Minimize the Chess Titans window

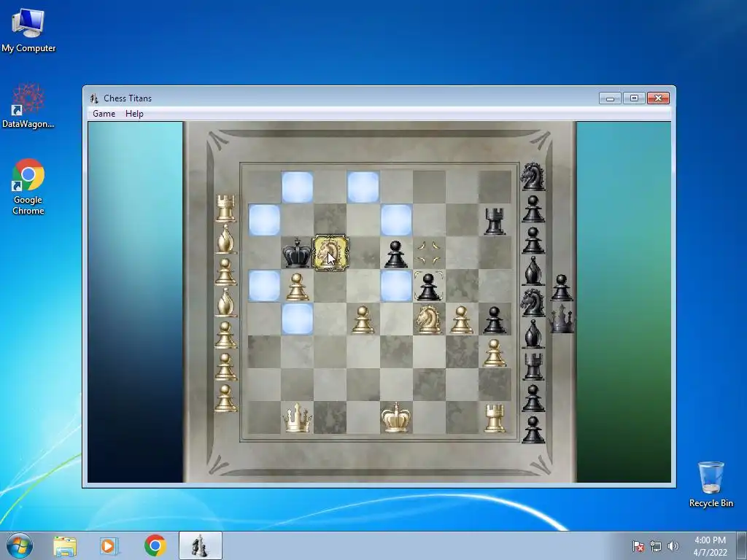click(x=610, y=98)
